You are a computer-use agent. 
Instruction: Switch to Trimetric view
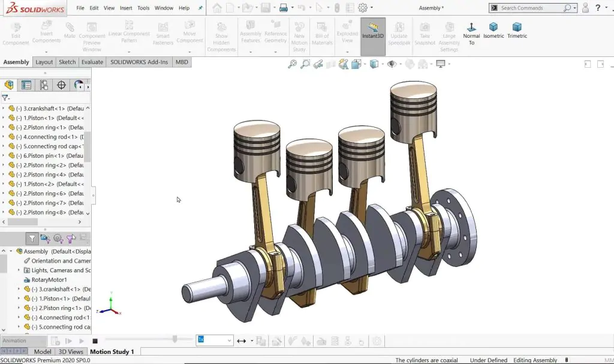(x=517, y=31)
